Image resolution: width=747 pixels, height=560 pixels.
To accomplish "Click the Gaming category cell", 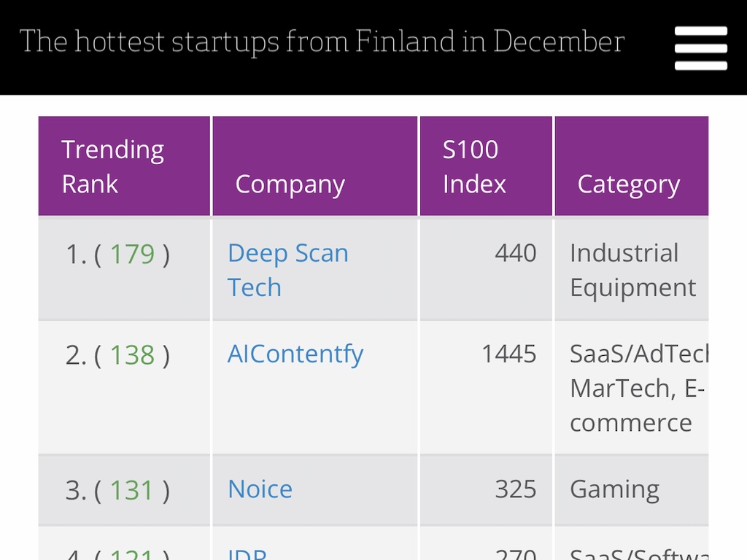I will tap(614, 489).
